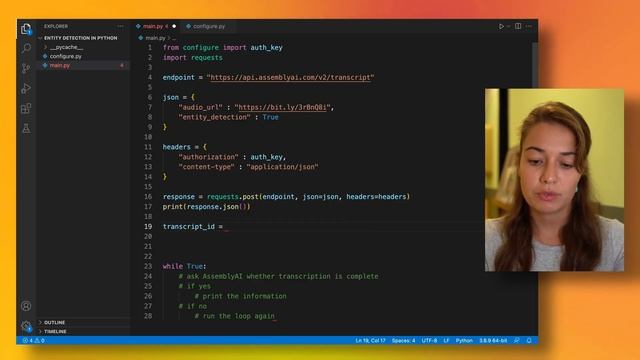The width and height of the screenshot is (640, 360).
Task: Click line number 23 in gutter
Action: [148, 266]
